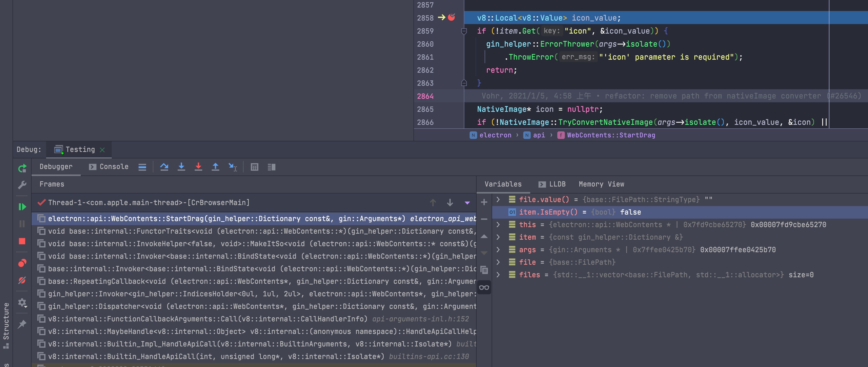Open the frames filter dropdown
This screenshot has height=367, width=868.
tap(467, 203)
